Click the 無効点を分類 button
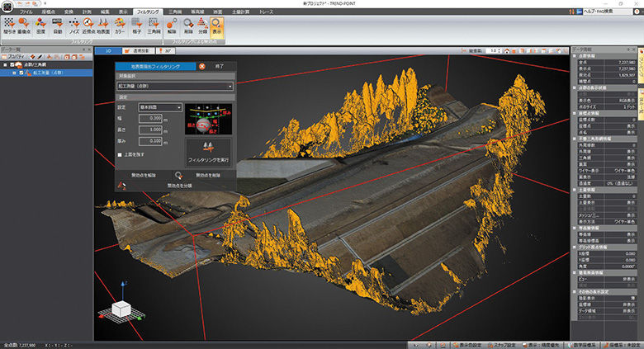 pos(179,186)
